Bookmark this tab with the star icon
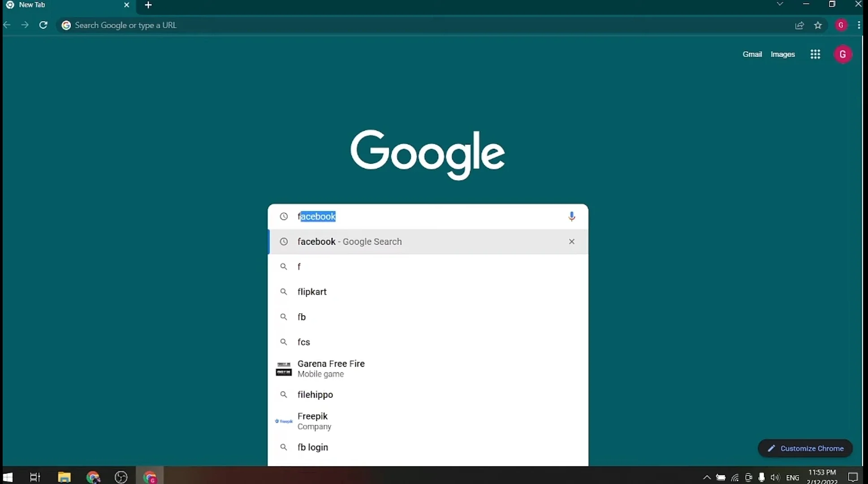Image resolution: width=868 pixels, height=484 pixels. [x=818, y=25]
